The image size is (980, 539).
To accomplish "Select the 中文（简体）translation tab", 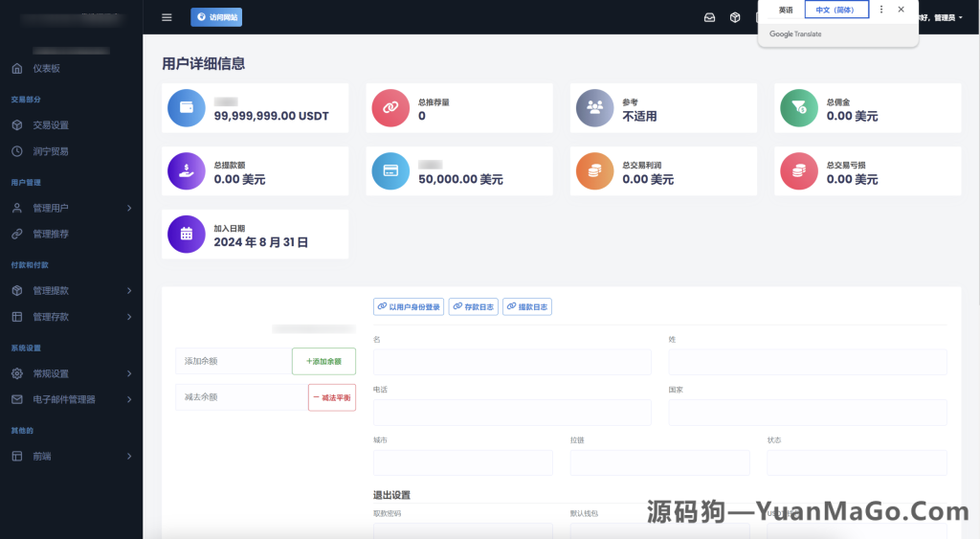I will [x=836, y=10].
